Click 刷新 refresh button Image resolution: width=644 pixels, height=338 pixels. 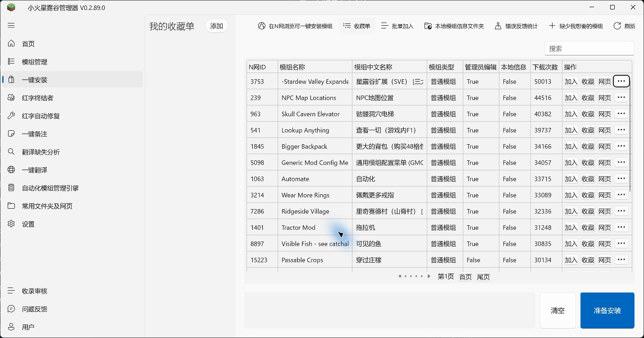click(x=625, y=26)
